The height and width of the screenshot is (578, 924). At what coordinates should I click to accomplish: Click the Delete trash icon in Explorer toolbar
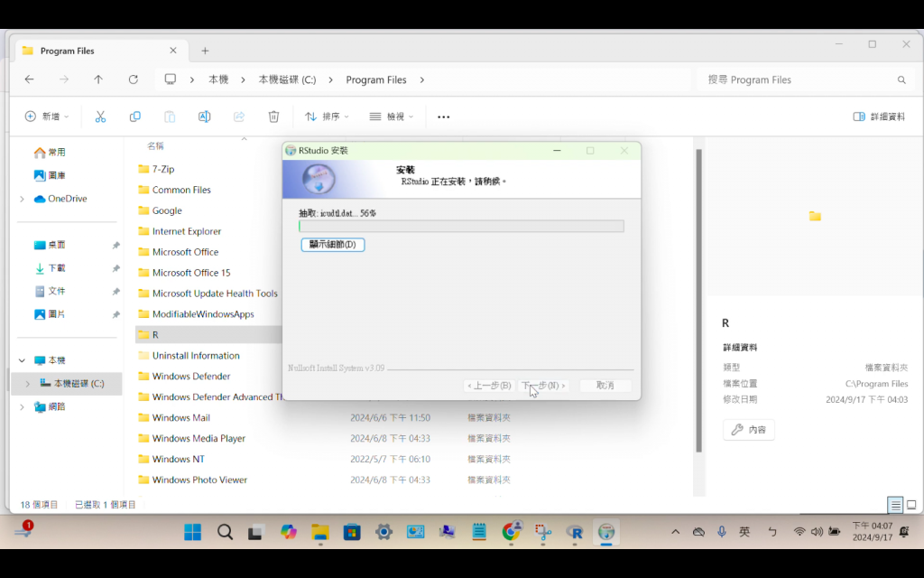pyautogui.click(x=273, y=117)
